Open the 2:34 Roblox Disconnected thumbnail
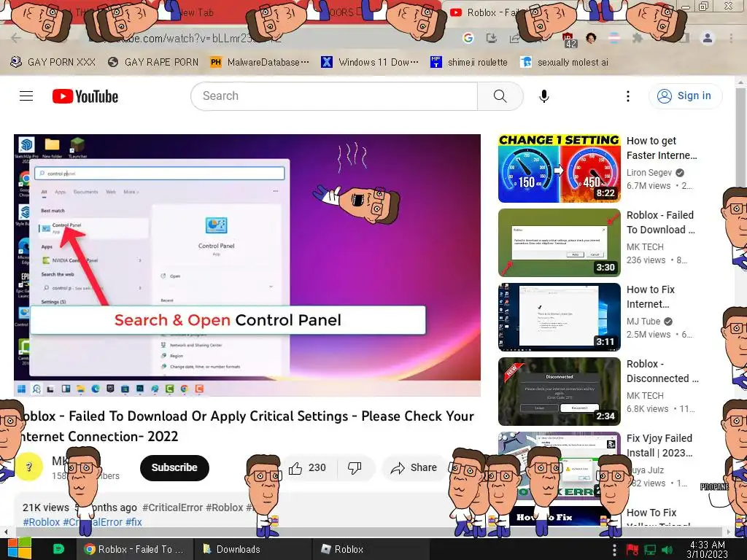The height and width of the screenshot is (560, 747). tap(560, 392)
